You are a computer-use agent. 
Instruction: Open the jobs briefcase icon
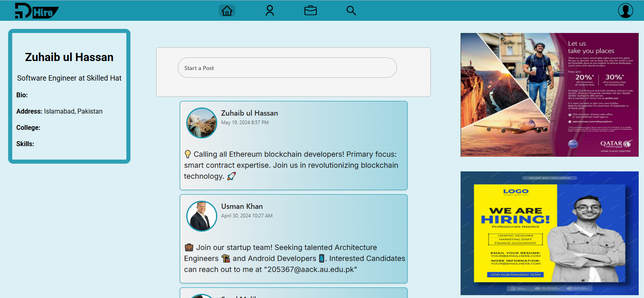point(311,10)
